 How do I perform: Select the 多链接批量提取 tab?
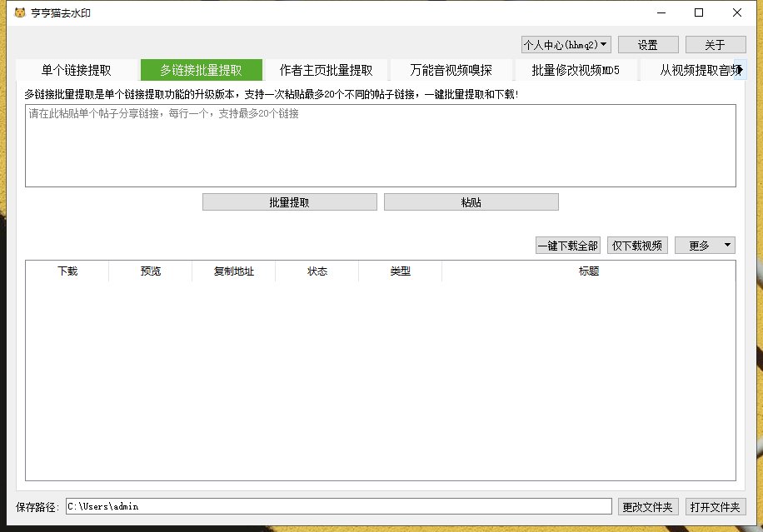(x=201, y=70)
